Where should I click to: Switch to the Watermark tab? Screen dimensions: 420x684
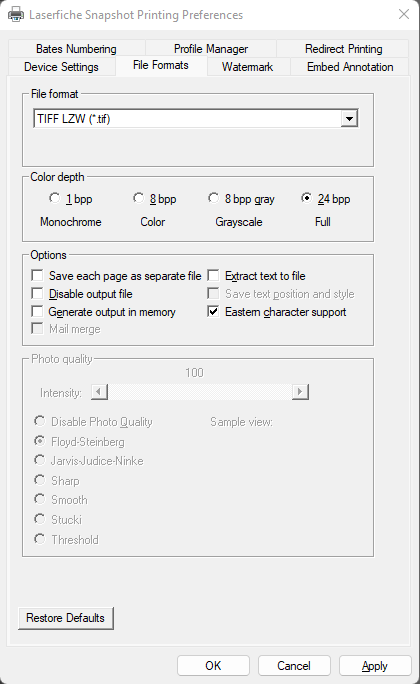click(x=247, y=67)
